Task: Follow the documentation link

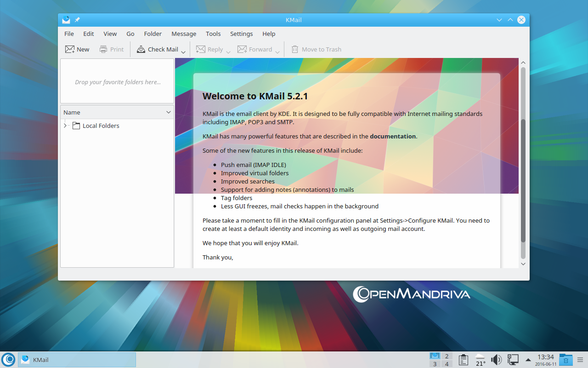Action: tap(393, 136)
